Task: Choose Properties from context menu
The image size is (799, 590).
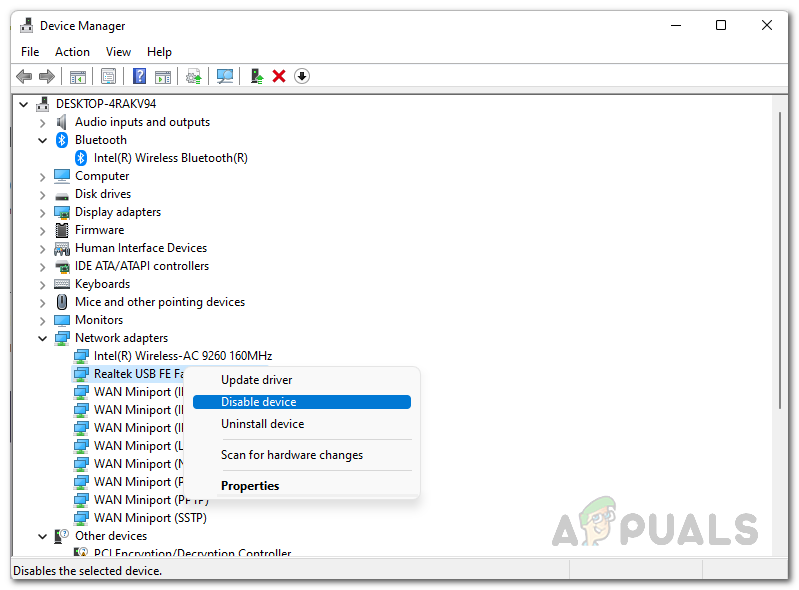Action: click(x=302, y=486)
